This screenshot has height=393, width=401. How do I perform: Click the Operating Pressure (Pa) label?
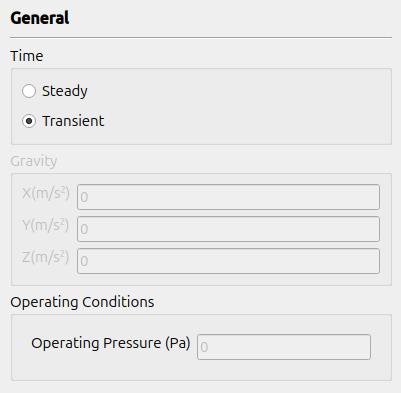111,343
